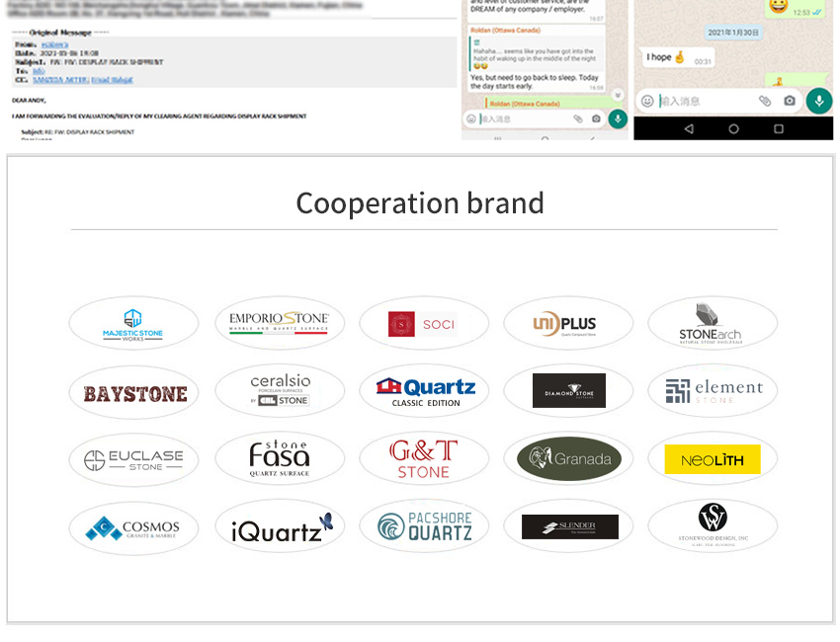Viewport: 840px width, 642px height.
Task: Tap the camera icon in middle chat
Action: click(596, 119)
